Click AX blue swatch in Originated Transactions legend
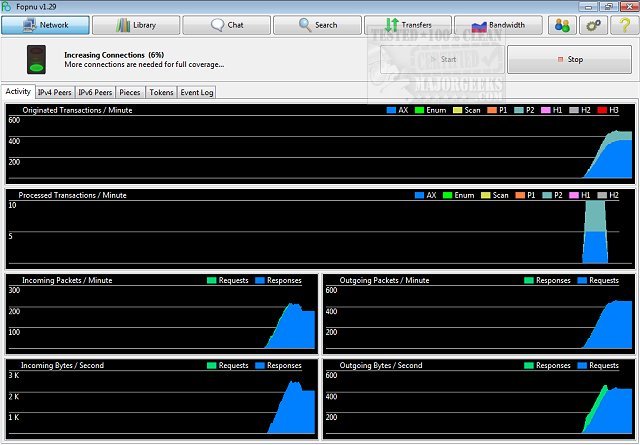Viewport: 640px width, 445px height. tap(391, 110)
